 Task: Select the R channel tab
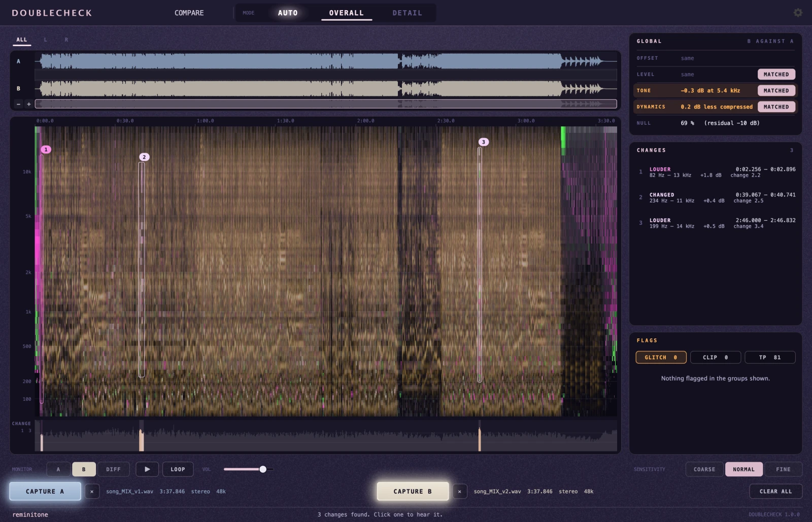[x=66, y=40]
